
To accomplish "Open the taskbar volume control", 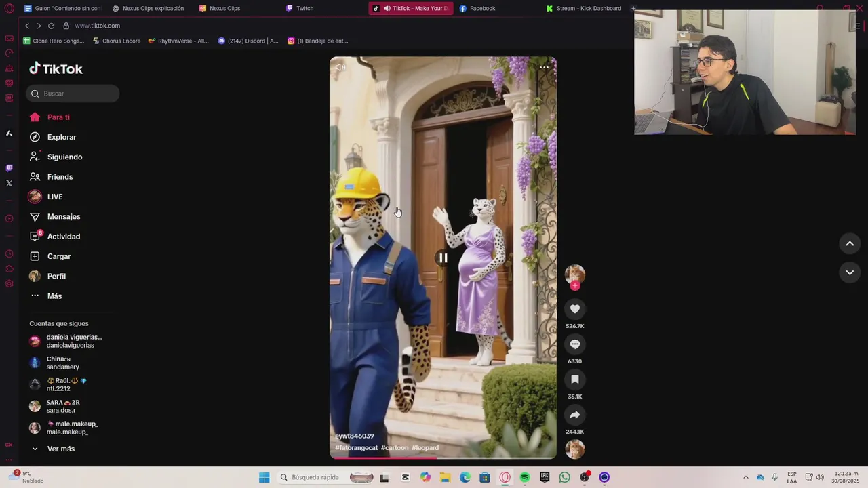I will pyautogui.click(x=820, y=477).
